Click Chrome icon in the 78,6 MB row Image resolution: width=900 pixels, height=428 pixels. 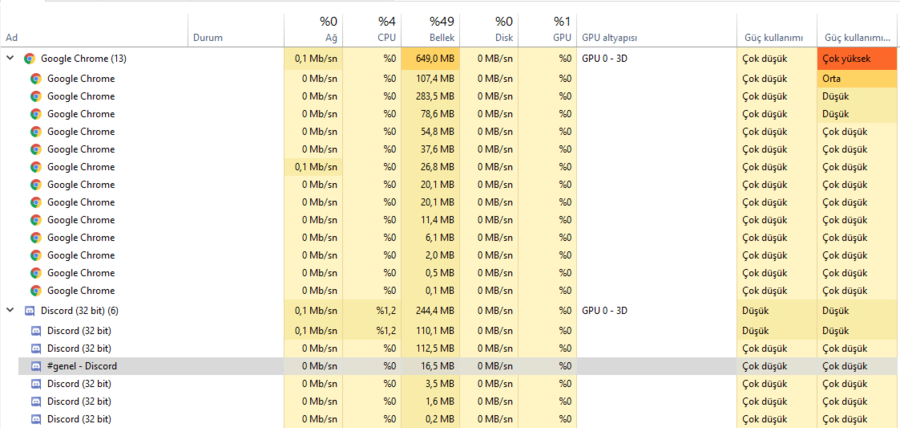point(36,114)
